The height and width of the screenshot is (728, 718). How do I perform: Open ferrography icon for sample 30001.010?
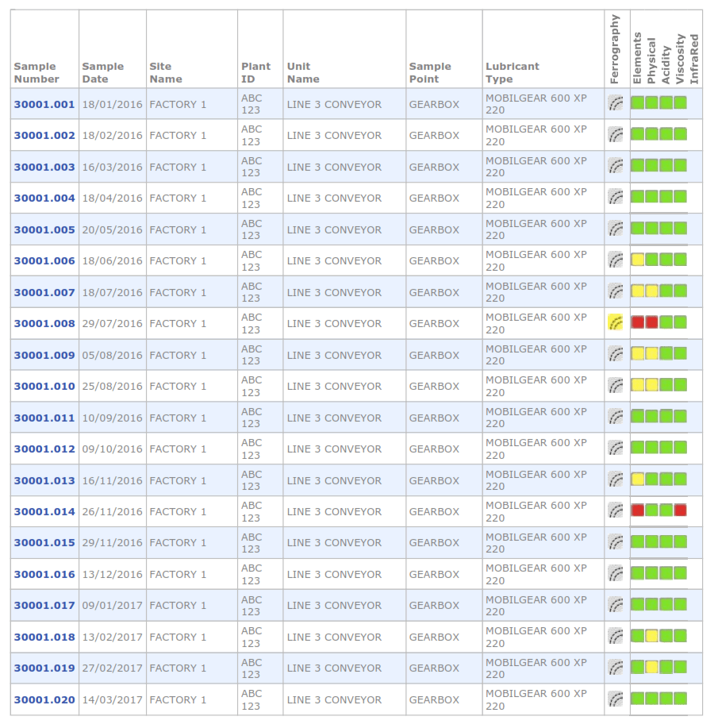coord(616,385)
